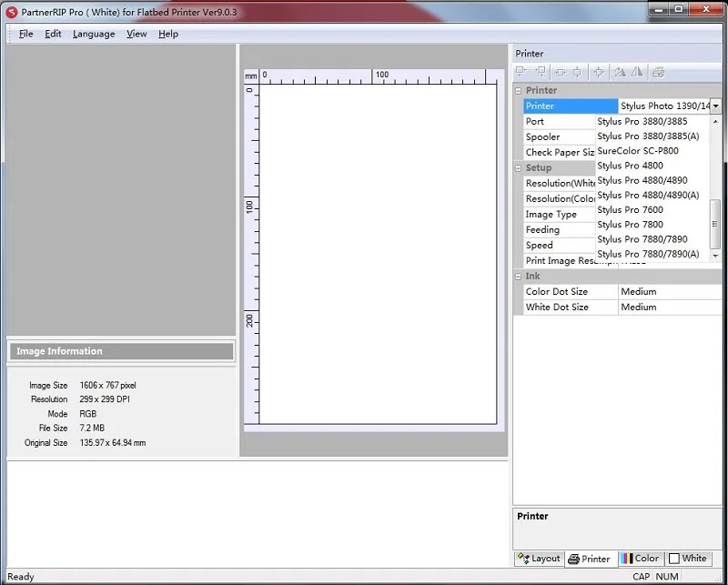Collapse the Setup property group

pyautogui.click(x=518, y=168)
